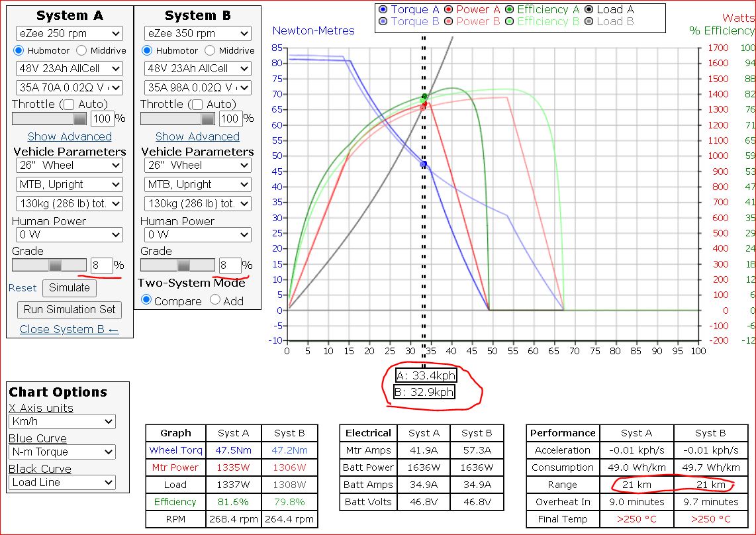This screenshot has height=535, width=756.
Task: Select Hubmotor for System A
Action: tap(19, 50)
